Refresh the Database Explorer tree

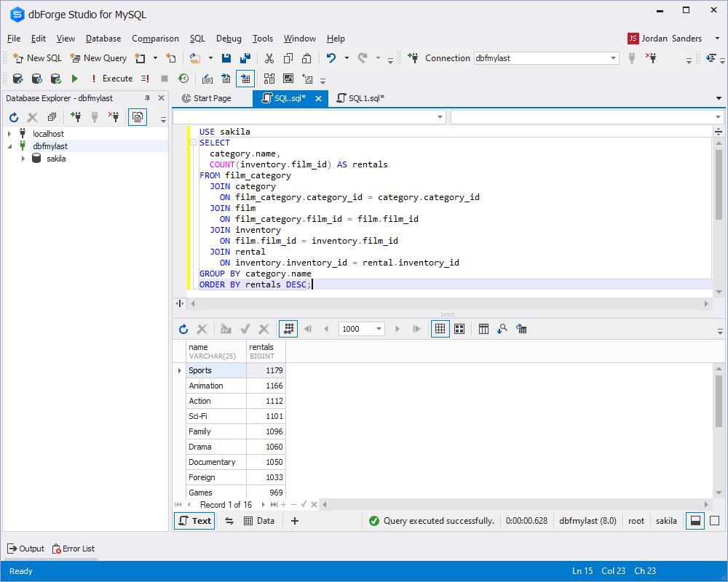13,117
